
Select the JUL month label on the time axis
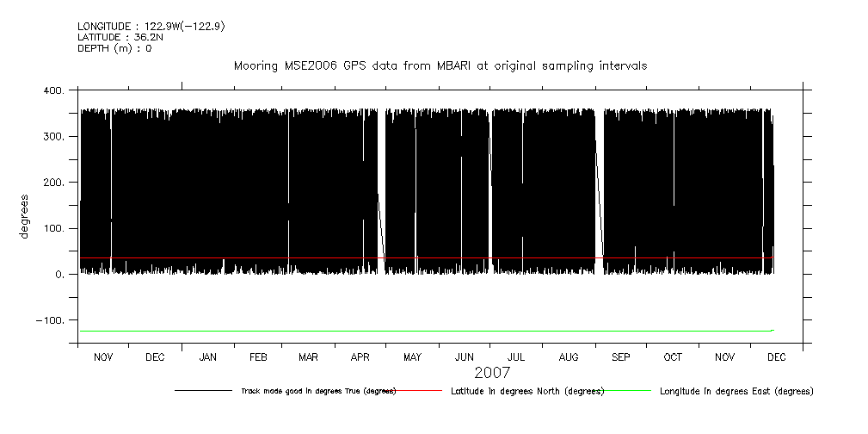[516, 356]
